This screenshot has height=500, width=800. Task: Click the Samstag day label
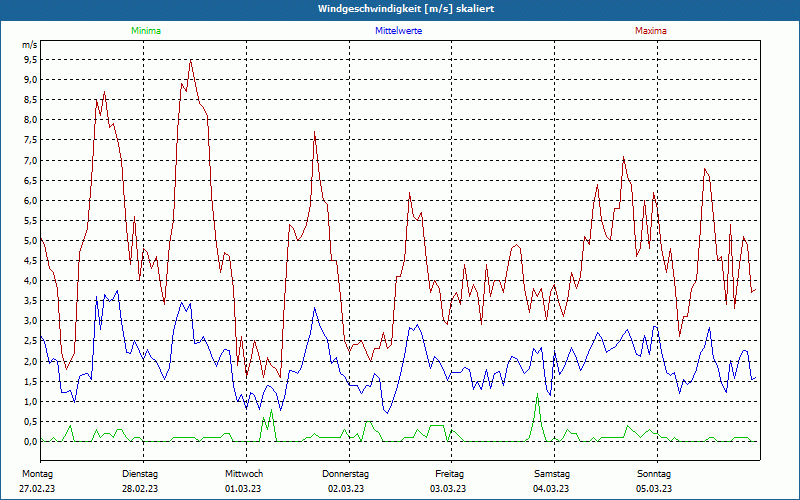(x=552, y=474)
